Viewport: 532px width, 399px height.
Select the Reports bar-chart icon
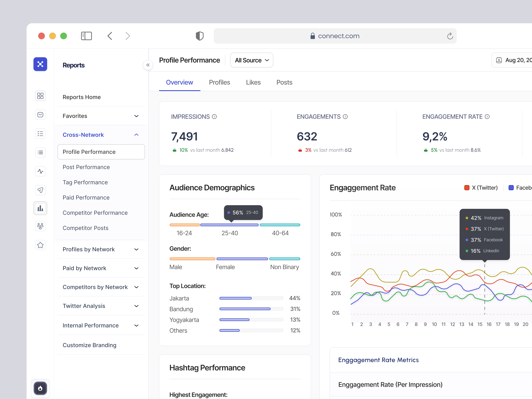pyautogui.click(x=40, y=208)
